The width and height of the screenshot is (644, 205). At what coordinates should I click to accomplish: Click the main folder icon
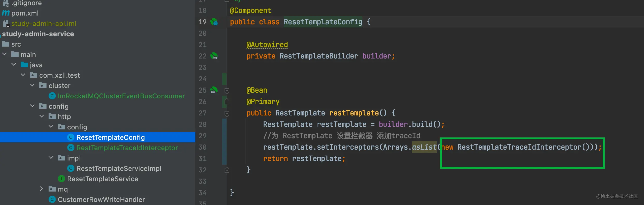click(x=15, y=54)
